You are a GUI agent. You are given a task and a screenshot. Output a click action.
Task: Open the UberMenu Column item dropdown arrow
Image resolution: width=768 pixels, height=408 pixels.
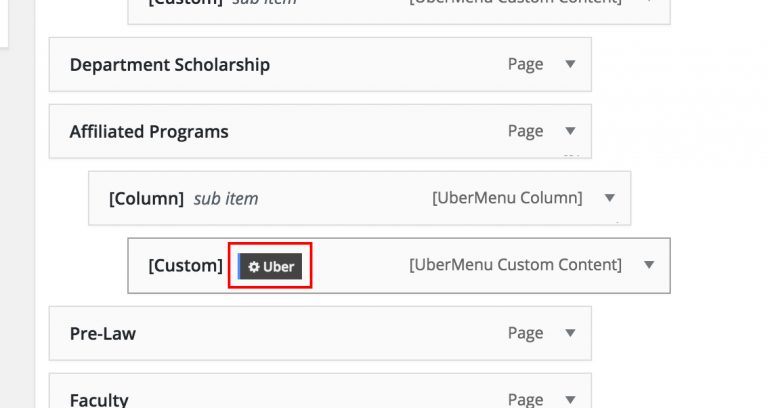[609, 198]
